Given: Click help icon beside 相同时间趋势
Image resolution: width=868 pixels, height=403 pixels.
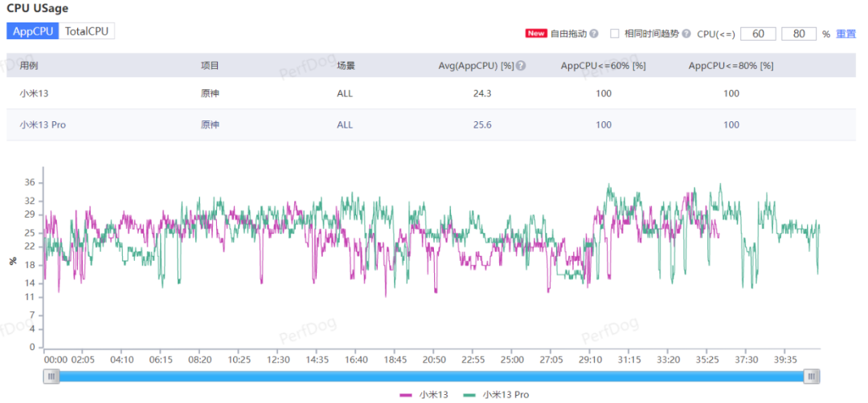Looking at the screenshot, I should tap(686, 34).
